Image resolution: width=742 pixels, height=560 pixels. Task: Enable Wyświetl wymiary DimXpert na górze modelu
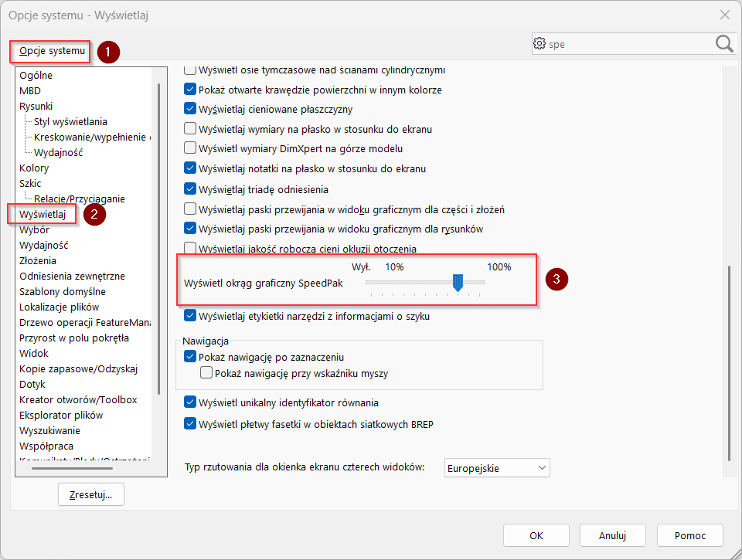[x=190, y=148]
